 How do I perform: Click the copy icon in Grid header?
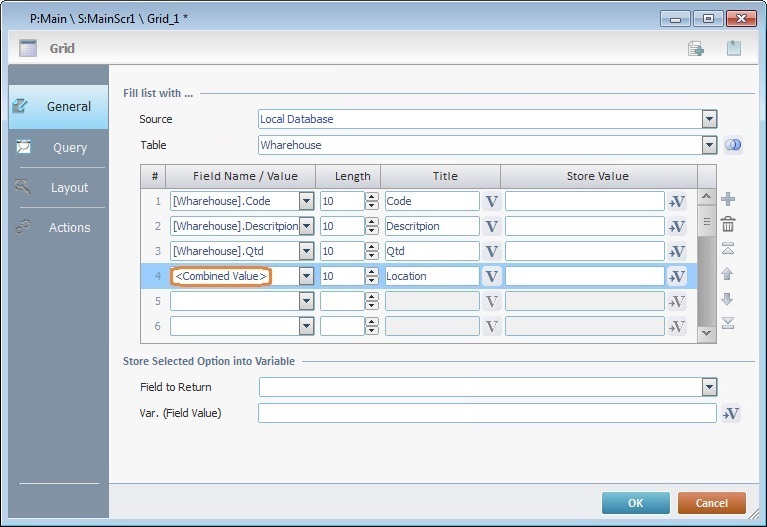tap(696, 48)
